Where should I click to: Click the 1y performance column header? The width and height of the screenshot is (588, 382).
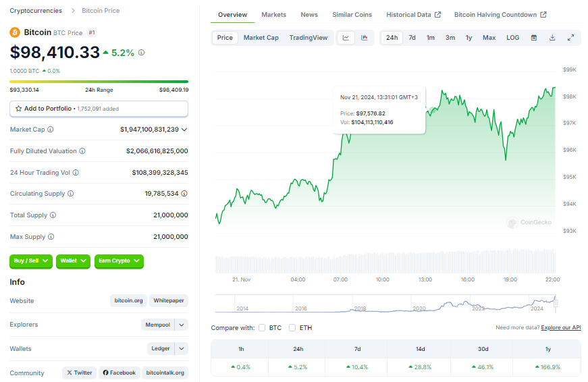click(x=548, y=349)
